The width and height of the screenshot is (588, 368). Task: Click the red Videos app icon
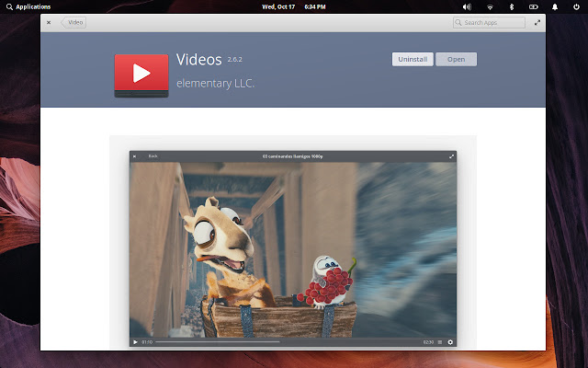click(141, 75)
